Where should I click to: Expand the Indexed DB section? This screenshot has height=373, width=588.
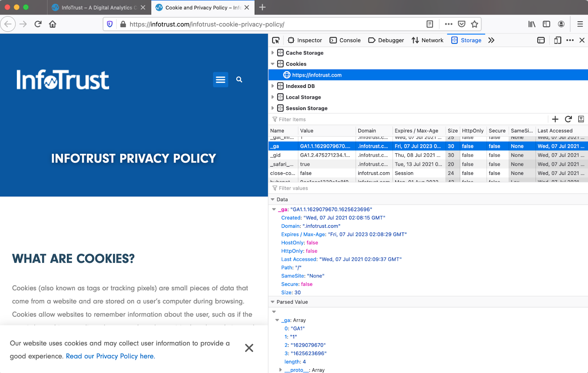(x=273, y=86)
